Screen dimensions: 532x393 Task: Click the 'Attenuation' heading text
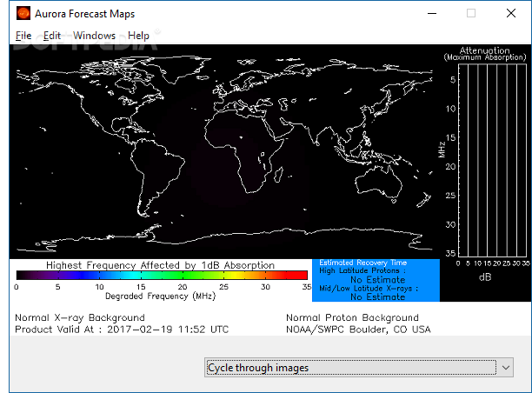click(485, 50)
